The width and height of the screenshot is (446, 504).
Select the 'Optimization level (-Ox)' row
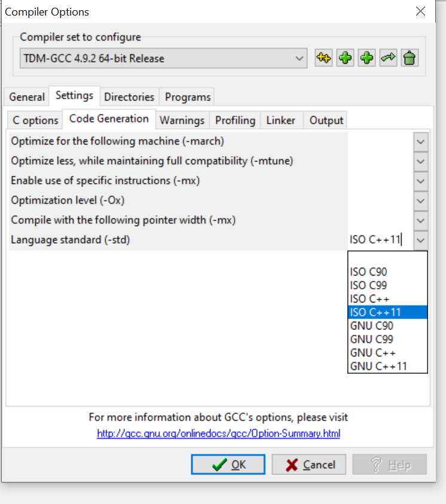coord(178,200)
